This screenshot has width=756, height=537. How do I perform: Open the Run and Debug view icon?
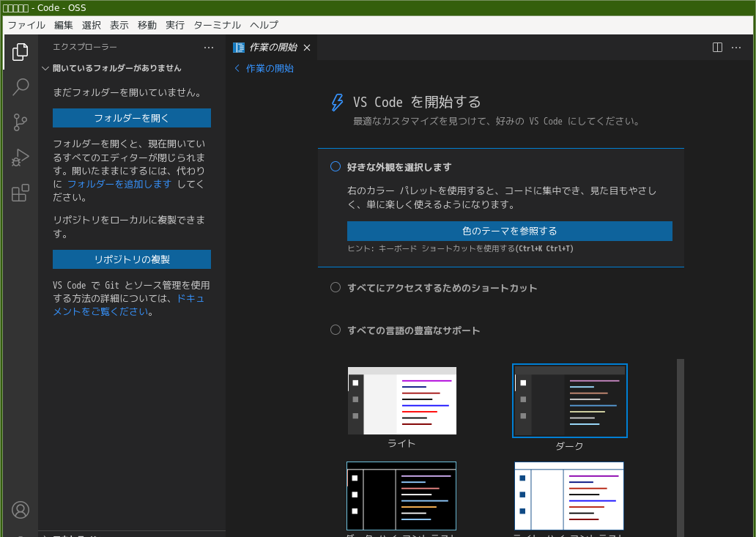point(21,158)
